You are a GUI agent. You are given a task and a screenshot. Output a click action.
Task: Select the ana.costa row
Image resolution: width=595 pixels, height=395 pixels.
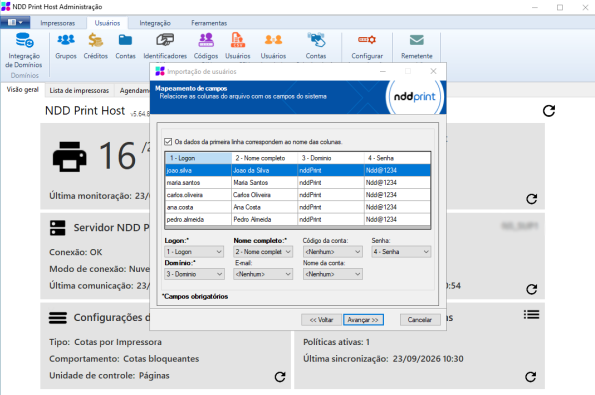pos(298,207)
